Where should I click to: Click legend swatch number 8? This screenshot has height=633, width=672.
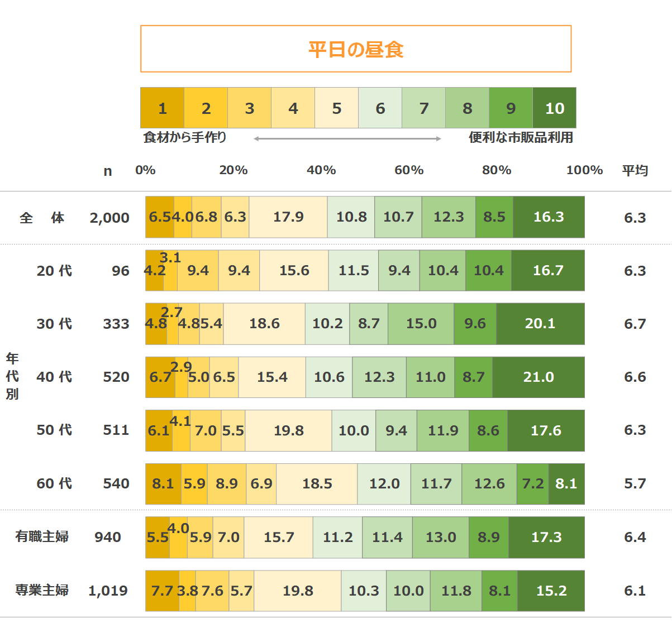pyautogui.click(x=467, y=108)
